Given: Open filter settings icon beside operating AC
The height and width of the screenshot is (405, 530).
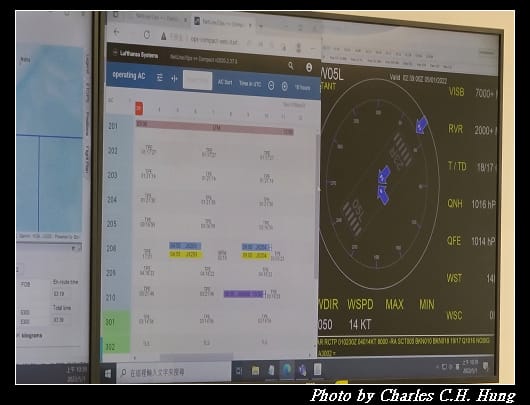Looking at the screenshot, I should 160,77.
